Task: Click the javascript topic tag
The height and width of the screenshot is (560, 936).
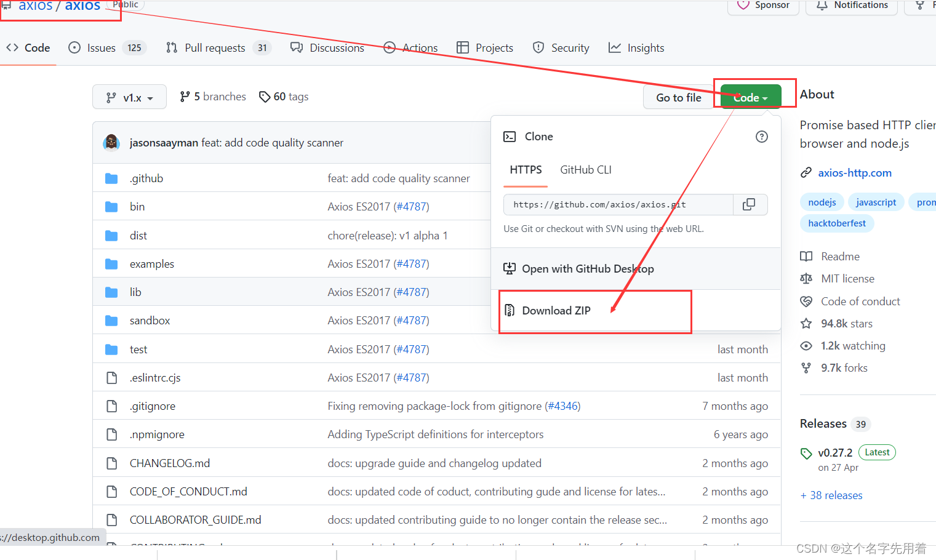Action: (x=876, y=202)
